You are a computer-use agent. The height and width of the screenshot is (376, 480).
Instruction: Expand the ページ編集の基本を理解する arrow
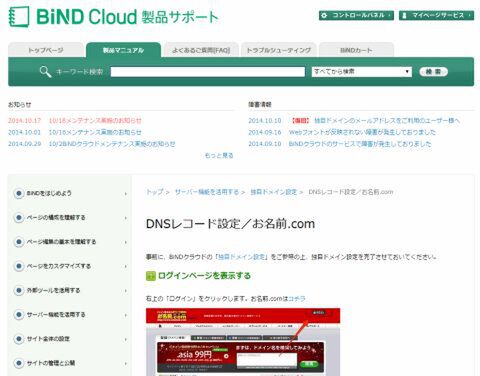tap(126, 242)
